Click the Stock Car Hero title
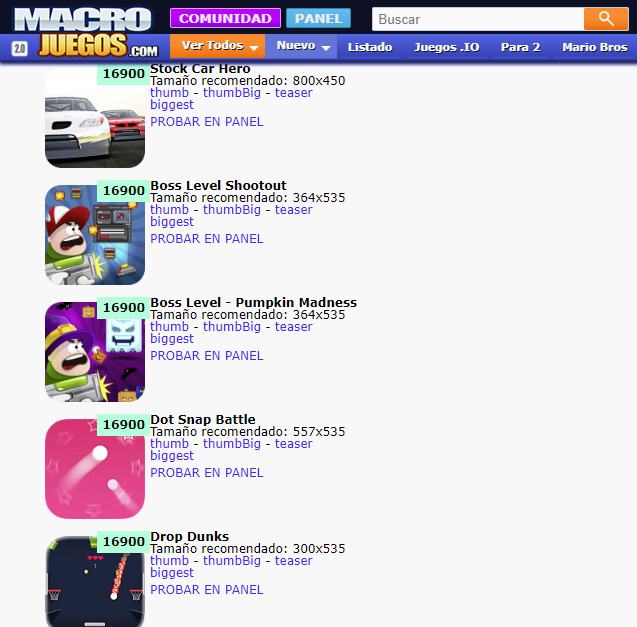Viewport: 637px width, 627px height. click(200, 69)
